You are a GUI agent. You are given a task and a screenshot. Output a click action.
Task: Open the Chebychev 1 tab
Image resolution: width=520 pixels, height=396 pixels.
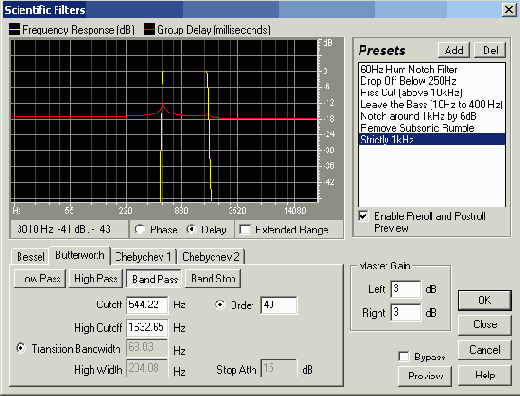coord(143,257)
